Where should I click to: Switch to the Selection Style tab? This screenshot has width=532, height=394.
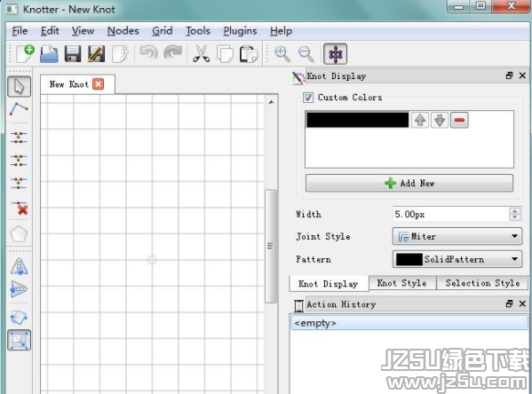pos(482,283)
